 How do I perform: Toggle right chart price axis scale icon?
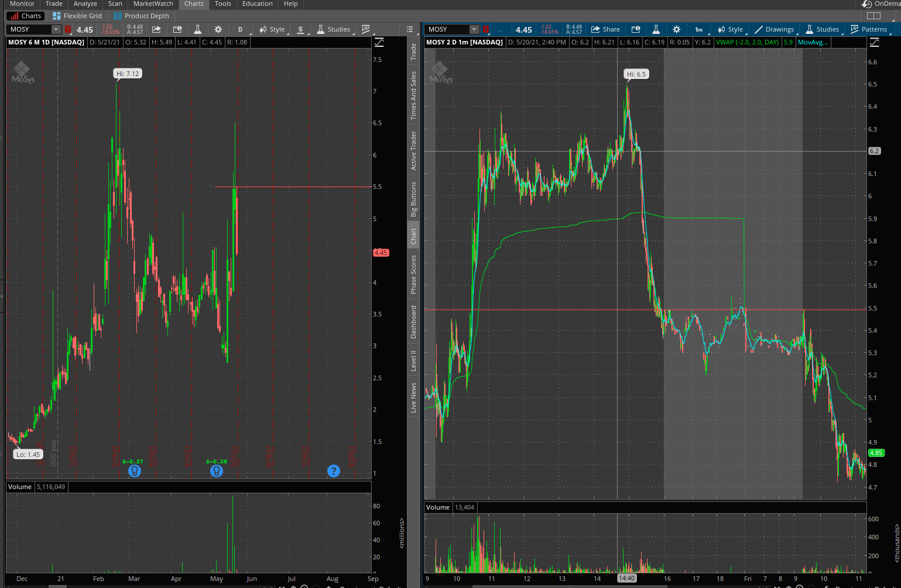point(874,42)
